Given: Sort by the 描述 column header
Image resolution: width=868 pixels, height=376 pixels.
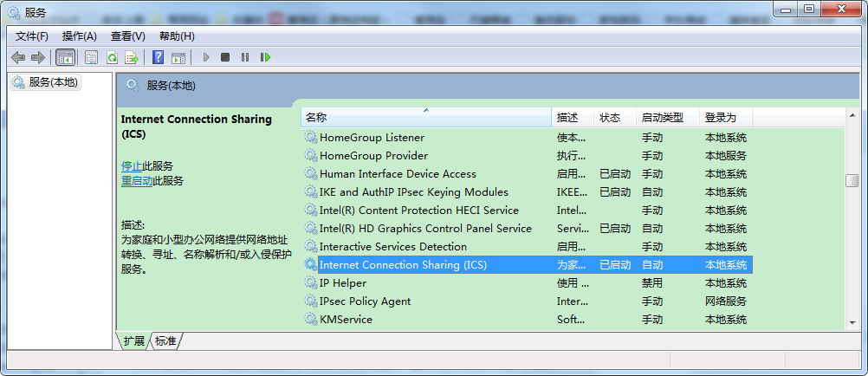Looking at the screenshot, I should [573, 118].
